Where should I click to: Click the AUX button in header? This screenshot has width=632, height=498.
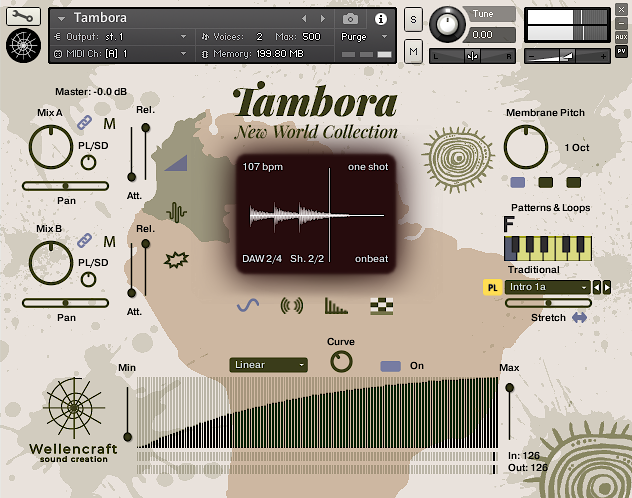click(621, 37)
